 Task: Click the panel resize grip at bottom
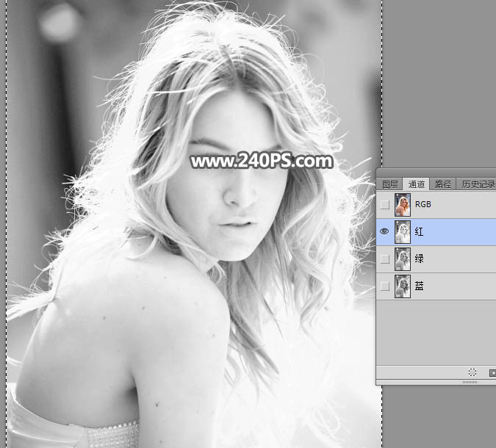click(x=470, y=382)
